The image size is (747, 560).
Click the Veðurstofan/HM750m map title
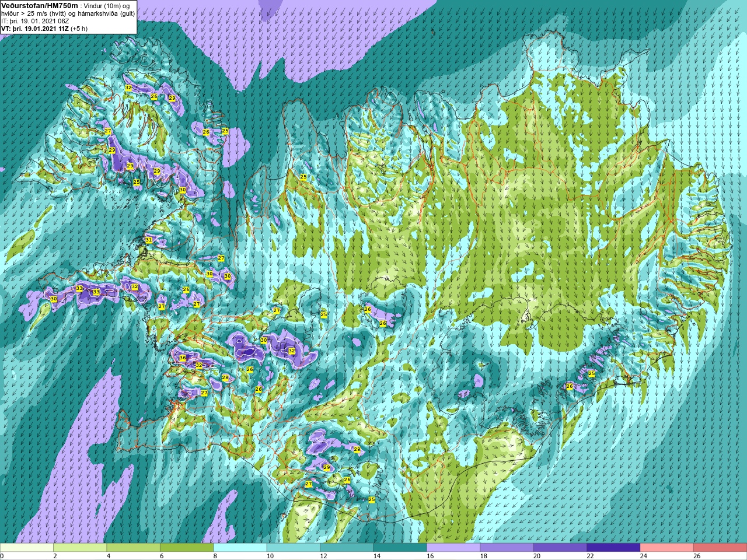click(x=40, y=5)
